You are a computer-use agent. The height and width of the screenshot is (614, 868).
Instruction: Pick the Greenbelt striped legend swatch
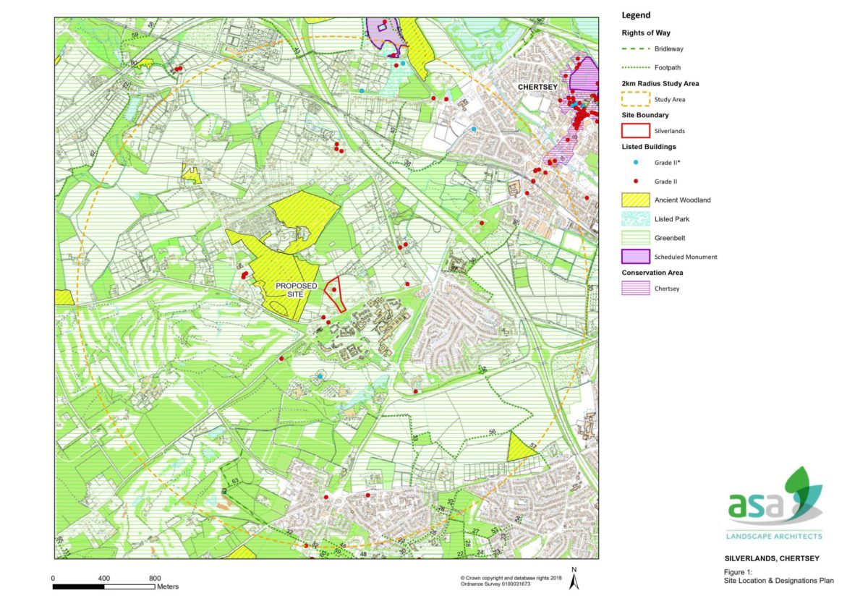[635, 238]
